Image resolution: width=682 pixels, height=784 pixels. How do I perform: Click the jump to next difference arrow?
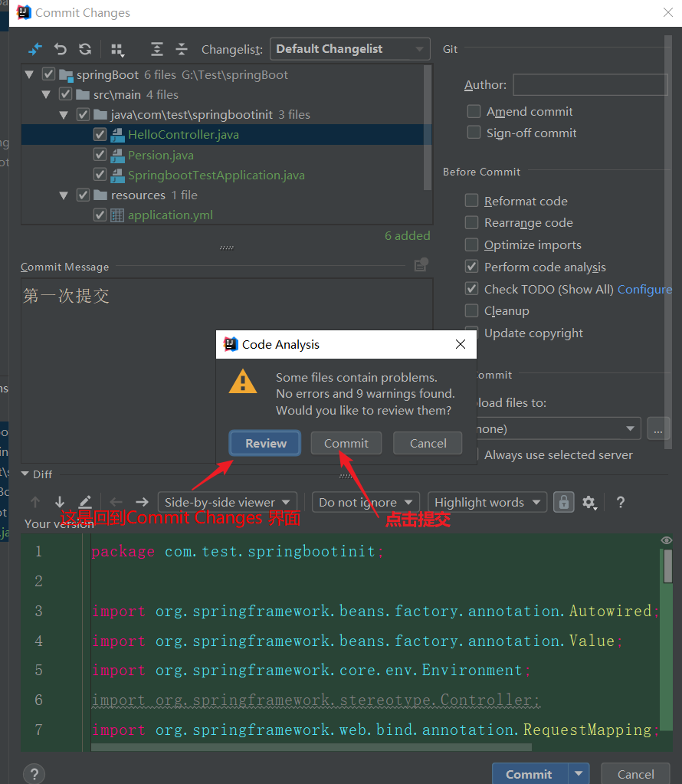point(61,502)
